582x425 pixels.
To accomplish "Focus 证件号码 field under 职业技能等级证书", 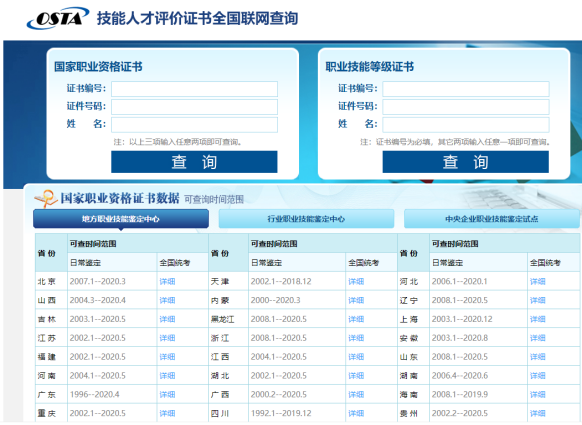I will (466, 107).
